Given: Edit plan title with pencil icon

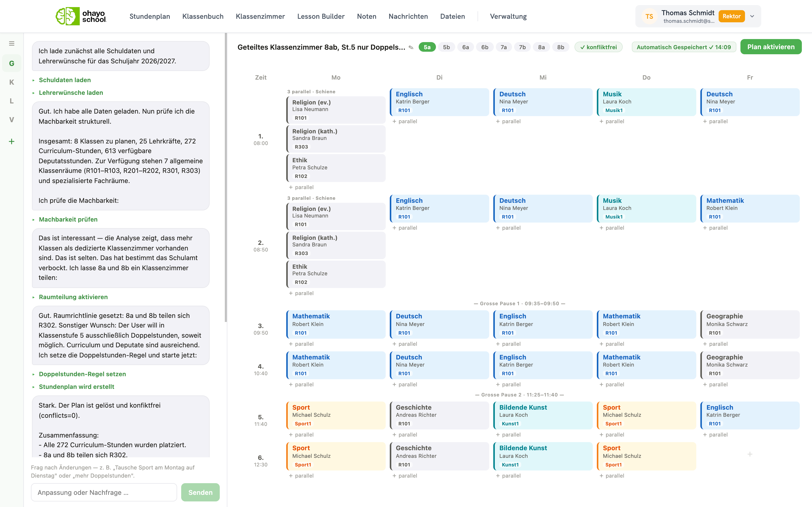Looking at the screenshot, I should [411, 47].
